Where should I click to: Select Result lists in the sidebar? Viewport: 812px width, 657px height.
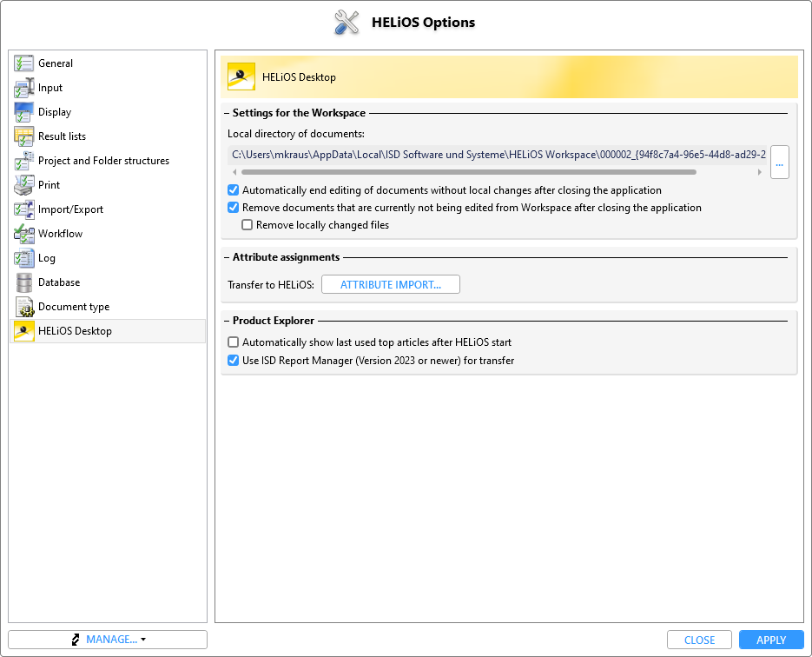(108, 136)
